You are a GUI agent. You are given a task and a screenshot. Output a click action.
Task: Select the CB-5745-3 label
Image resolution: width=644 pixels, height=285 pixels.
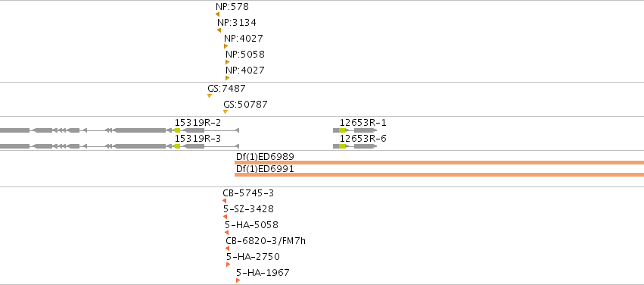248,193
